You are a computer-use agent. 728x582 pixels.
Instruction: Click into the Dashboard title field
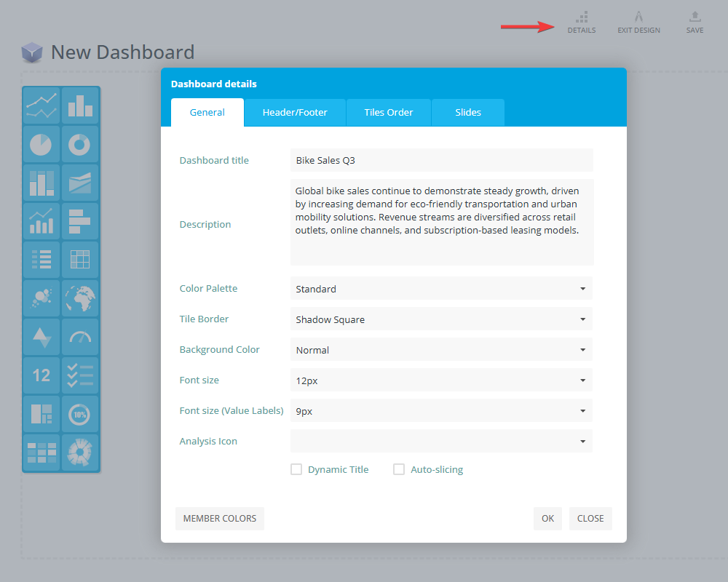pos(441,160)
